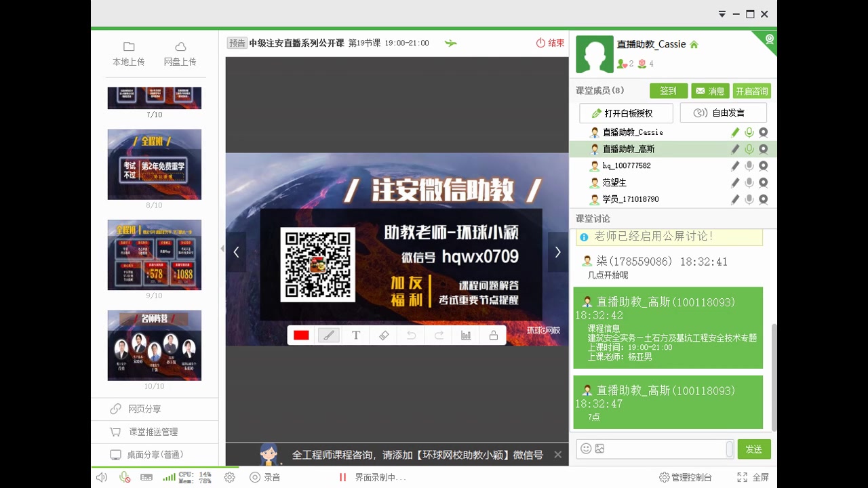868x488 pixels.
Task: Toggle microphone for 范望生
Action: tap(749, 182)
